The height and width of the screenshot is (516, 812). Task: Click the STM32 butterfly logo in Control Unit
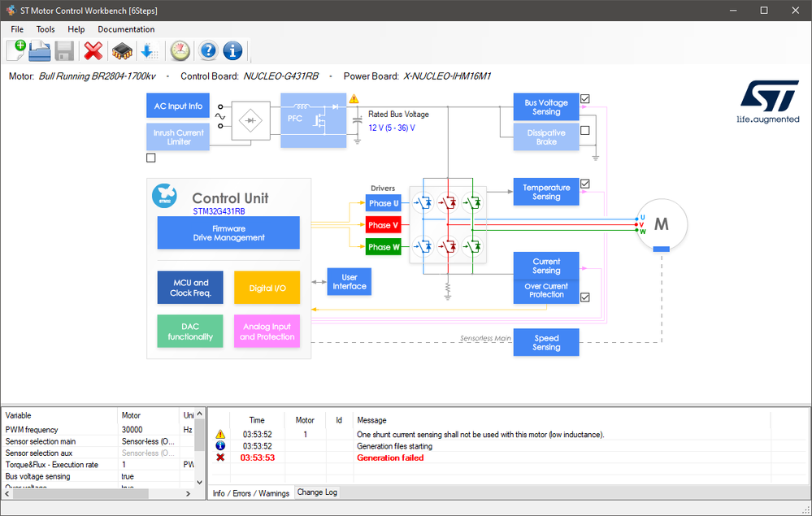(x=164, y=196)
